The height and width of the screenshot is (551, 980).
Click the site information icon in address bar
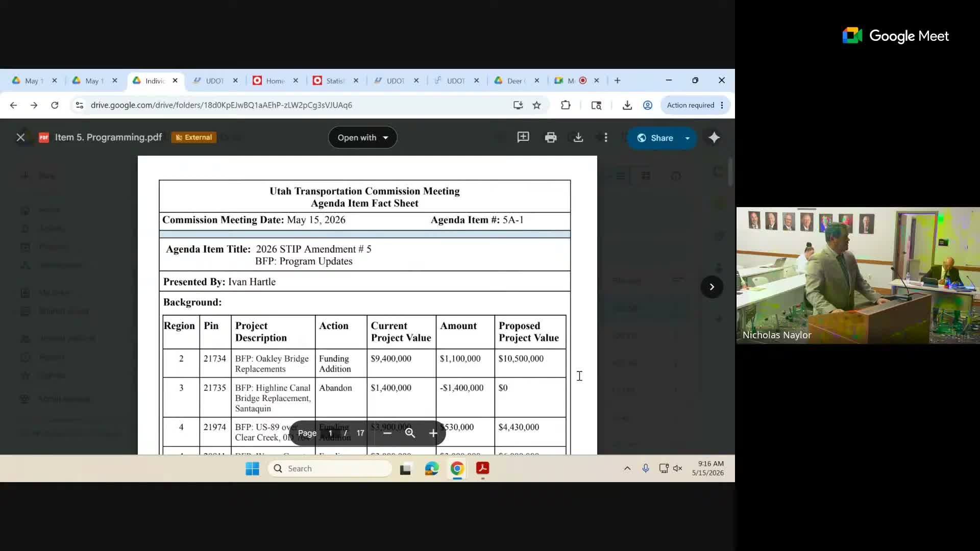[x=79, y=105]
